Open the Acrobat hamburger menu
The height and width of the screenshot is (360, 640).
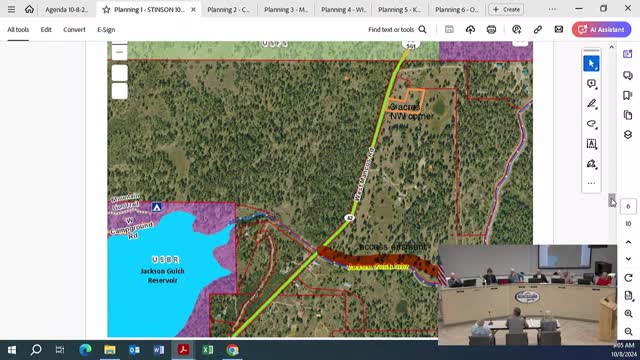11,9
